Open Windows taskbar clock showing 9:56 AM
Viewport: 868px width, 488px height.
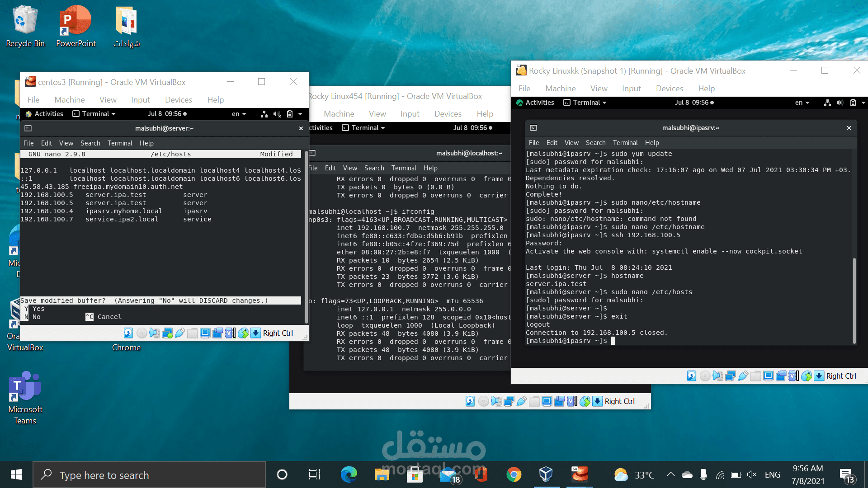click(x=808, y=475)
